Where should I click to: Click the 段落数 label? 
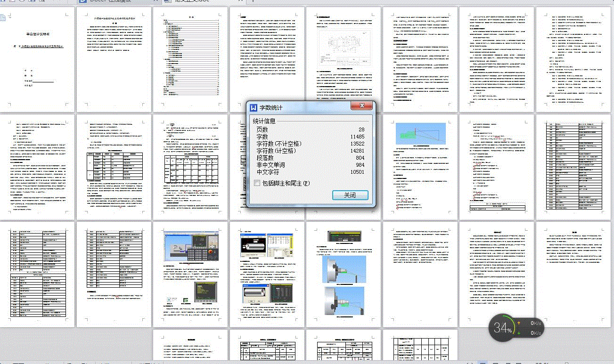point(264,158)
